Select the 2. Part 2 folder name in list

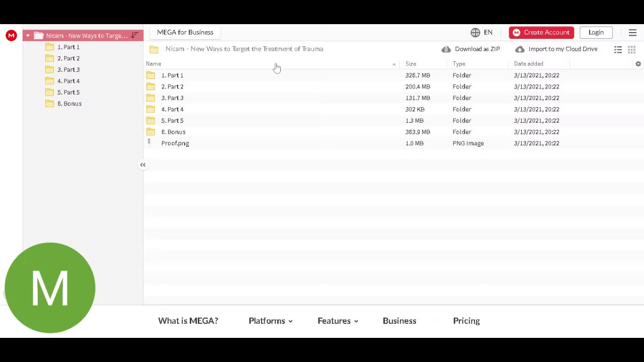[x=172, y=86]
